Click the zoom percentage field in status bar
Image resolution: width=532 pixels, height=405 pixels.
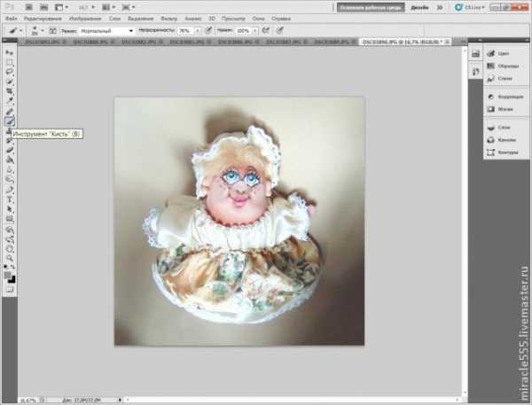coord(28,401)
